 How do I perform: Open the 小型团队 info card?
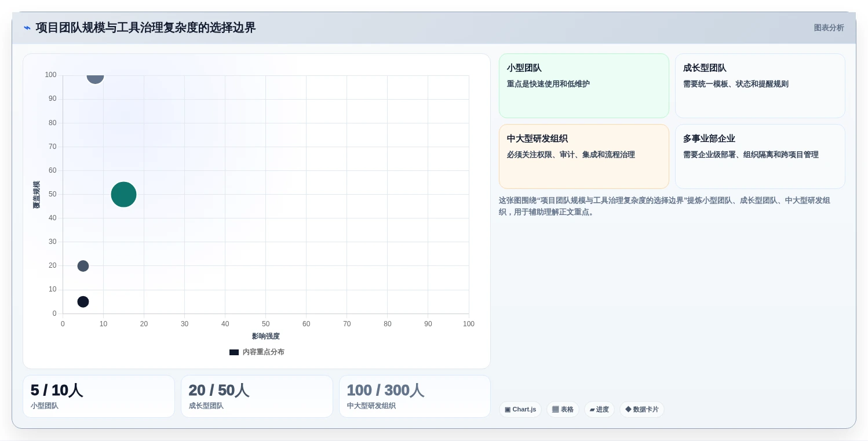tap(584, 86)
